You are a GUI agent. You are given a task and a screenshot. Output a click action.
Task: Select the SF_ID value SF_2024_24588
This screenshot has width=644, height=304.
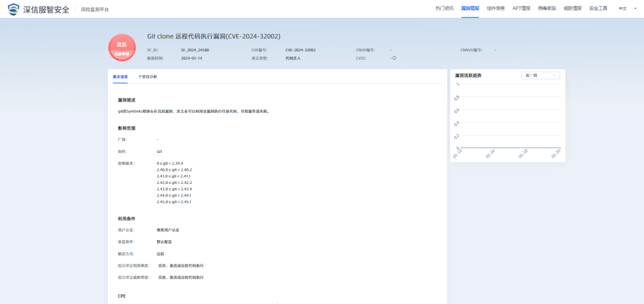click(195, 50)
